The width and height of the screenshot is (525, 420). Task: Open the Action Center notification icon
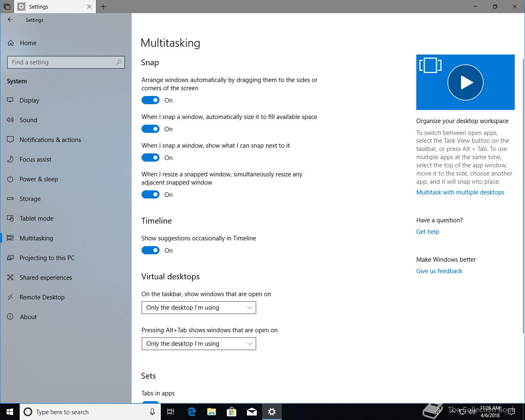click(511, 412)
